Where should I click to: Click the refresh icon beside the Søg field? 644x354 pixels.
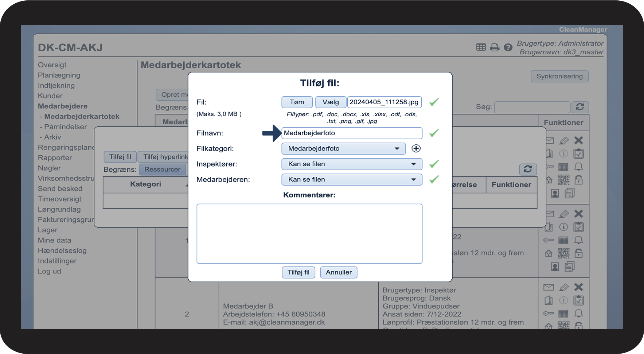click(x=580, y=107)
